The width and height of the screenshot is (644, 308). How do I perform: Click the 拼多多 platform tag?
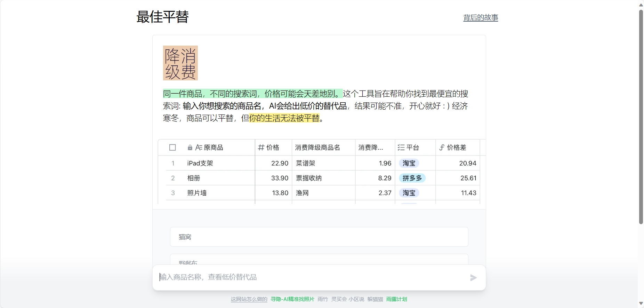point(412,178)
